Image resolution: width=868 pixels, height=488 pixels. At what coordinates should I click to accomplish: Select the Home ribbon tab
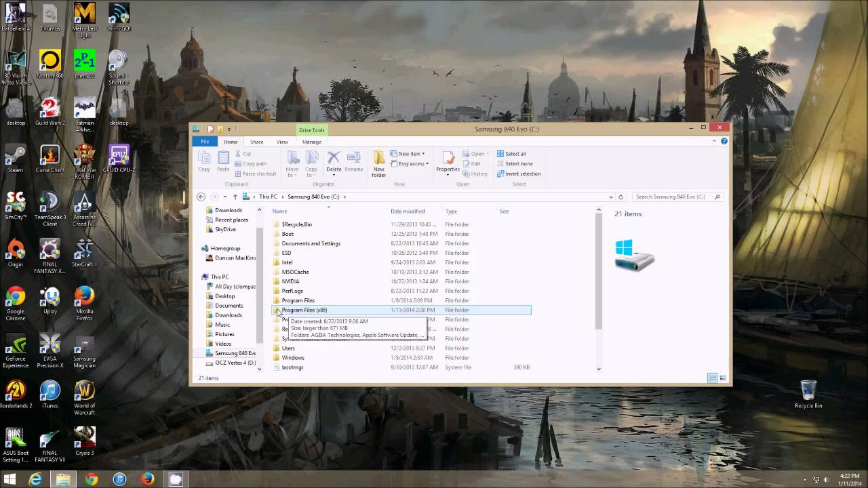[231, 142]
